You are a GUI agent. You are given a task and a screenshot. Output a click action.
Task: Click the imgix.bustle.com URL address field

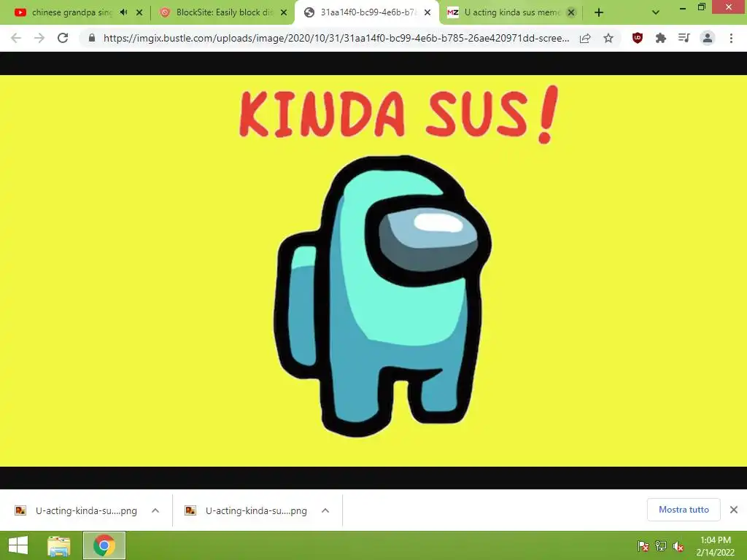(336, 38)
